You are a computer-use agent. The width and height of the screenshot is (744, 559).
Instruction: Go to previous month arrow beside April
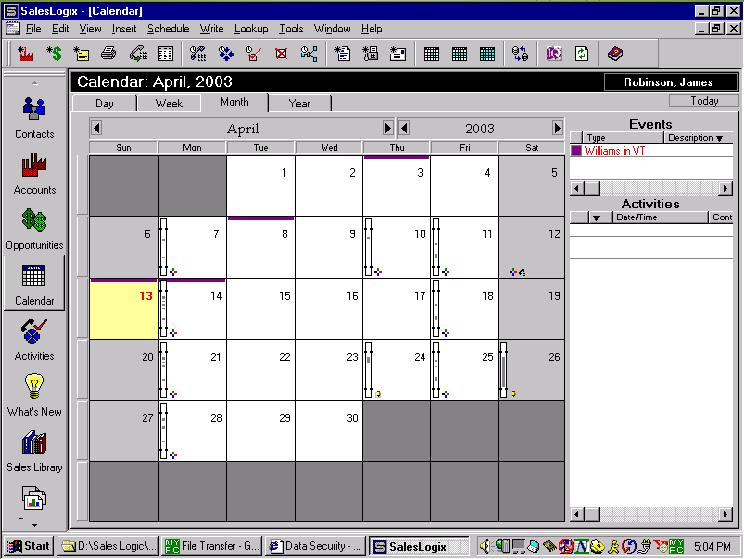coord(97,128)
